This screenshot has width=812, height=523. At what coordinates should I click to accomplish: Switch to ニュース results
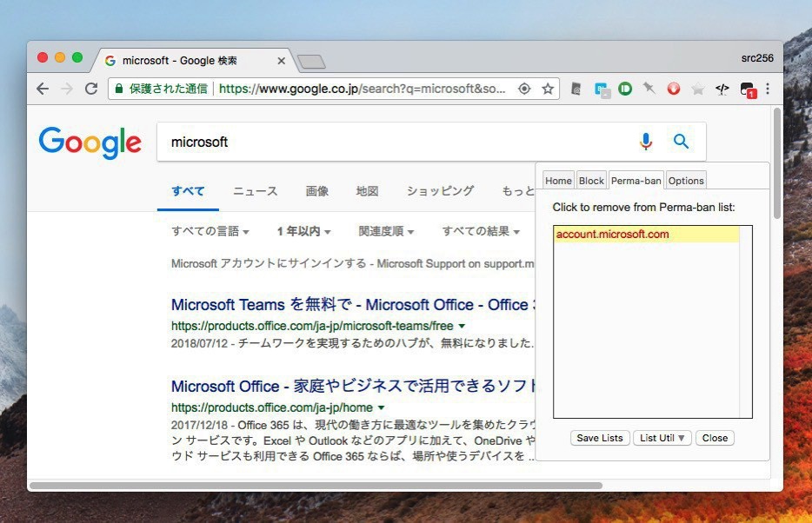(256, 191)
